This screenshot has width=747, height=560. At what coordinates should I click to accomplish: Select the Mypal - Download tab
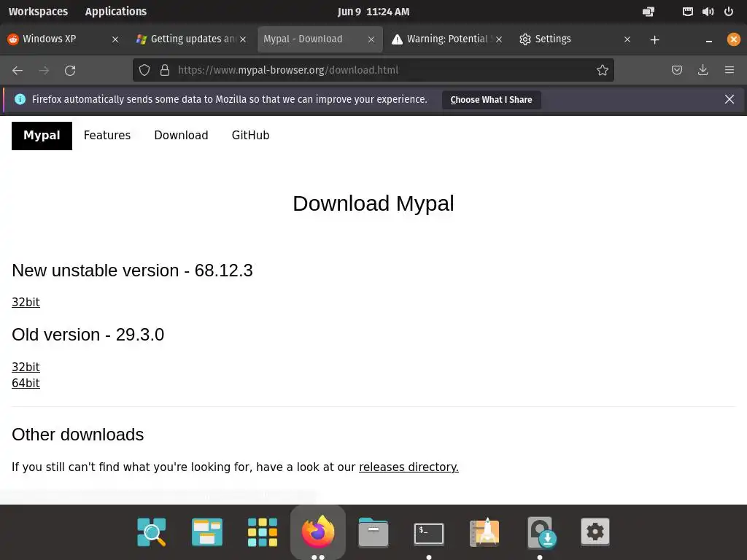tap(320, 39)
